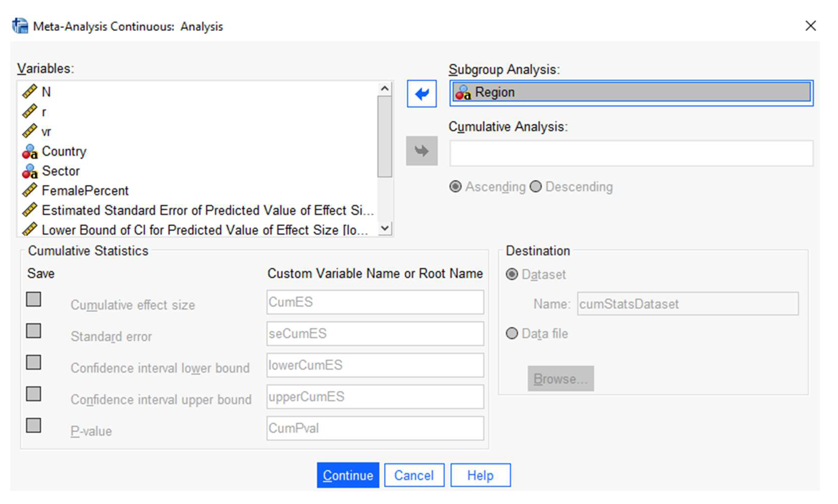Select the N scale variable

(46, 92)
